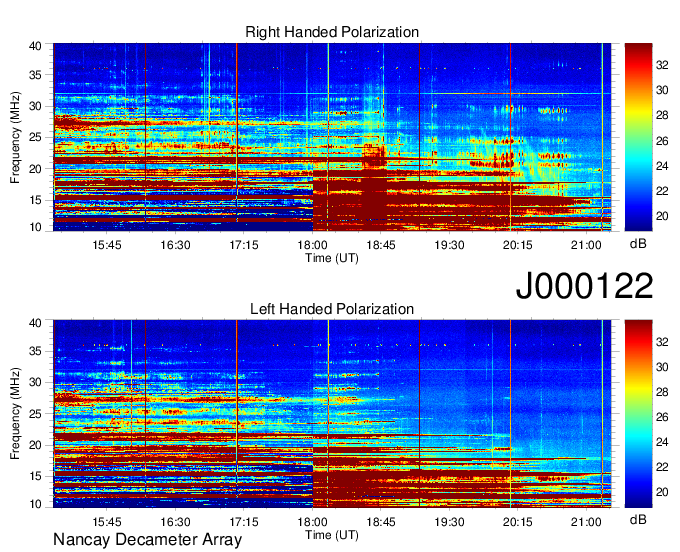680x552 pixels.
Task: Click the 17:15 tick label on the bottom plot
Action: point(244,522)
